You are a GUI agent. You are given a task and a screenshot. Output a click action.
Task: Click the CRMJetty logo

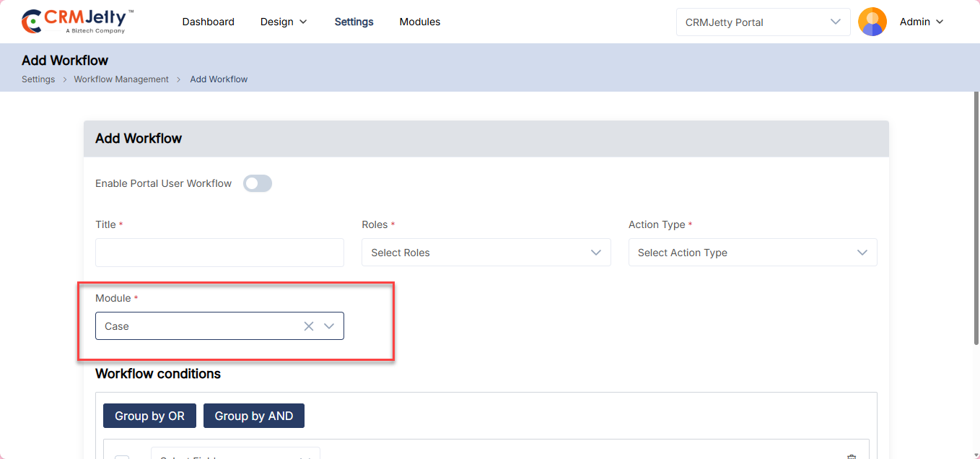[x=78, y=22]
